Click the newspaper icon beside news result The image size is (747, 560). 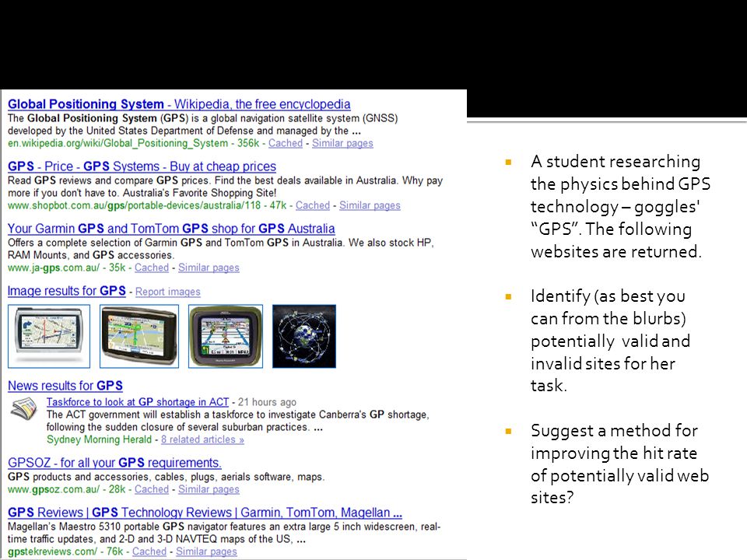tap(24, 409)
